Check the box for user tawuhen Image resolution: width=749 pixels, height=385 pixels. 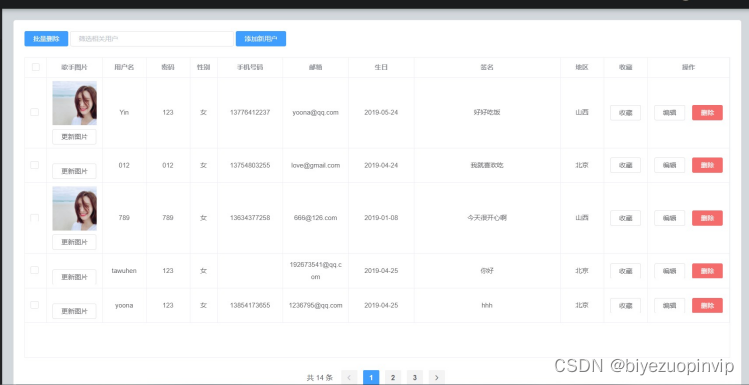click(x=34, y=270)
